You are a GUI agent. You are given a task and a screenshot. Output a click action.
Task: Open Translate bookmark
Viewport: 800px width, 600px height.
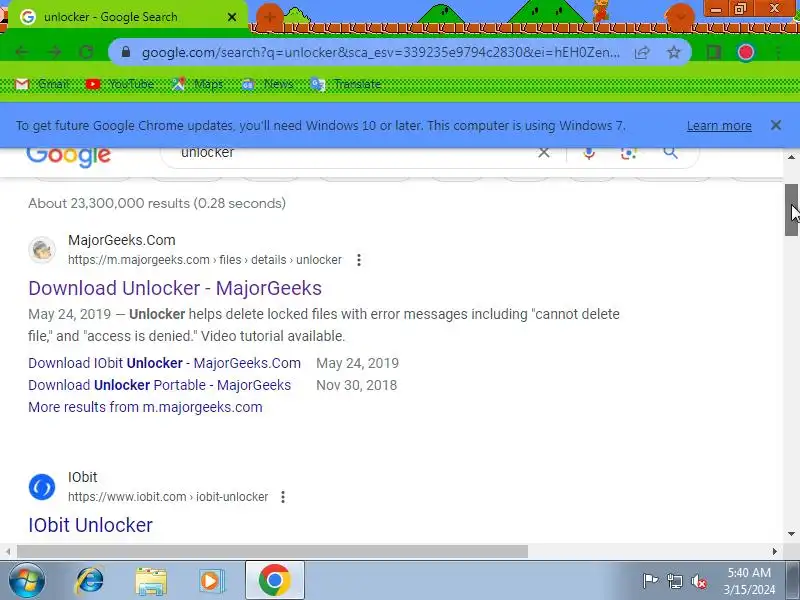coord(345,84)
